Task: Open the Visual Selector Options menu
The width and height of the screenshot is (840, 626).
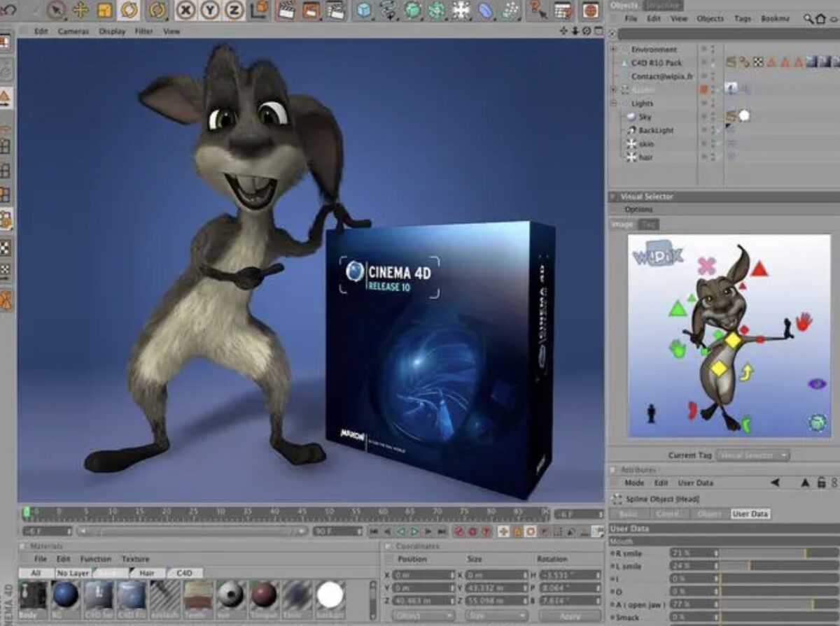Action: [x=638, y=210]
